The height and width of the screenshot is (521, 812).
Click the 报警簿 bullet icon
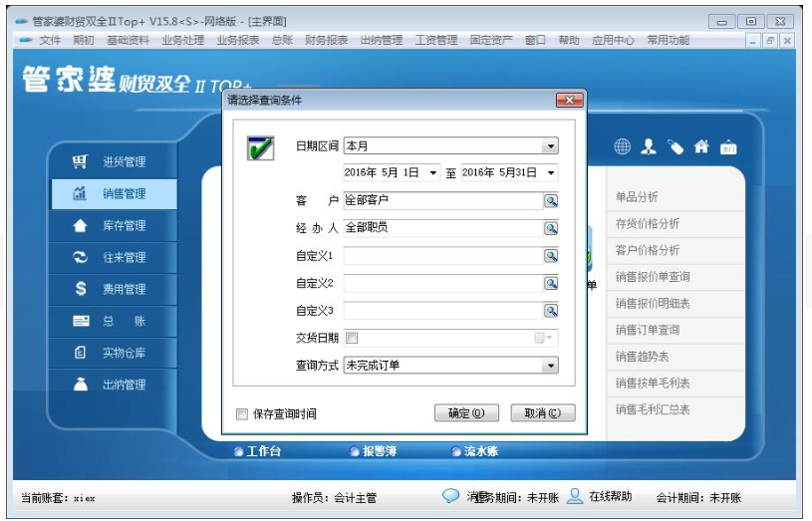[x=355, y=451]
